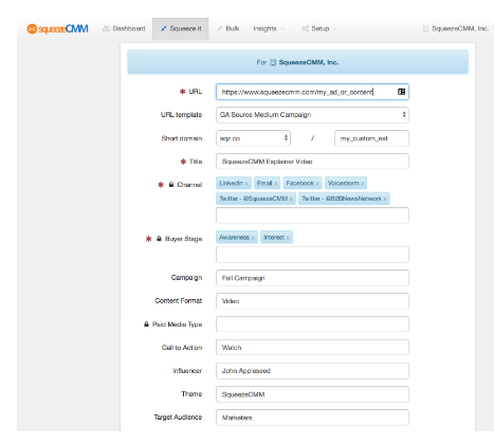This screenshot has width=494, height=448.
Task: Click the building icon in blue banner
Action: pyautogui.click(x=273, y=62)
